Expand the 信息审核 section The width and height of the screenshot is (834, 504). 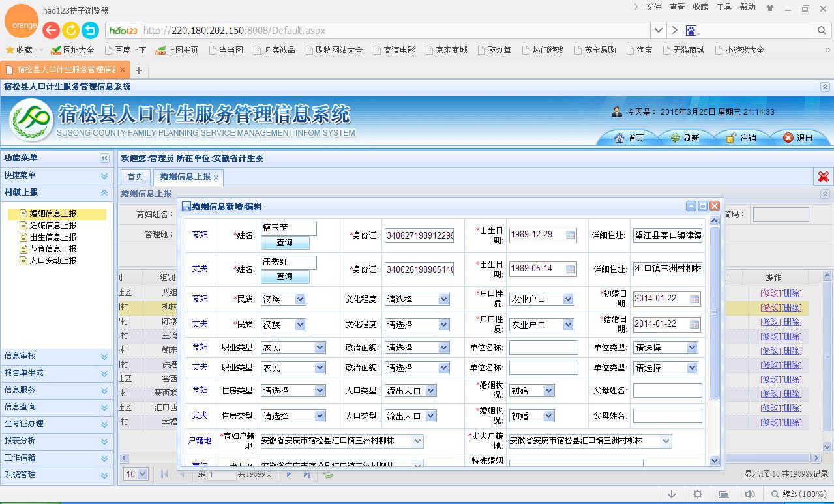(104, 357)
